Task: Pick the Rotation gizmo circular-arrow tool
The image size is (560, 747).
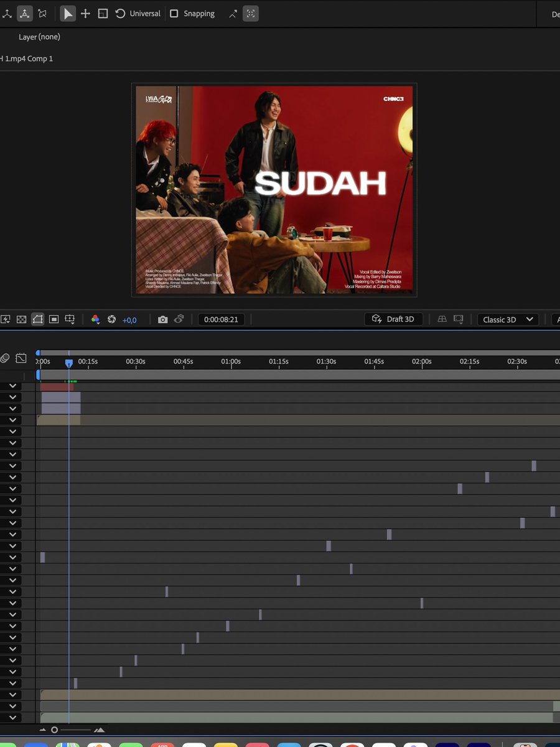Action: pos(120,13)
